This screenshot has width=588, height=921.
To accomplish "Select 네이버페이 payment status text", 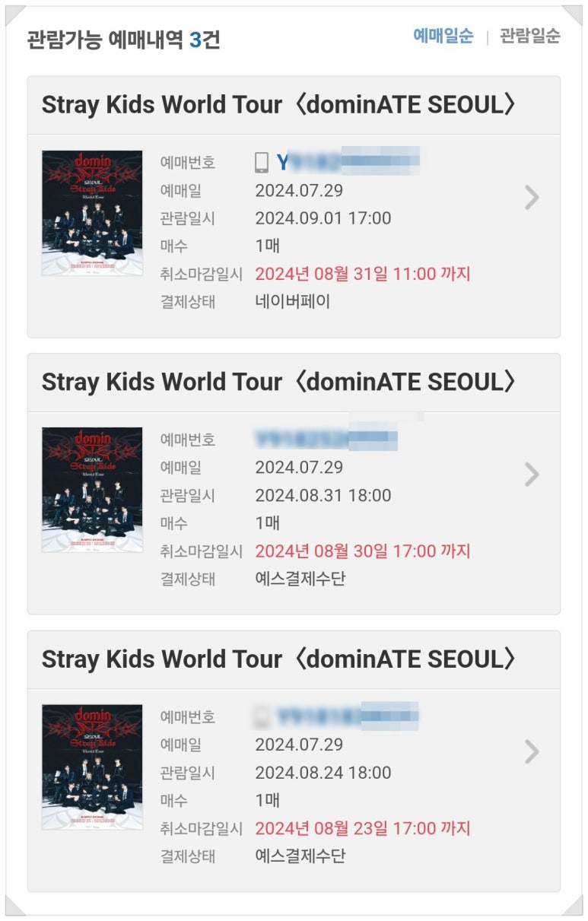I will pos(293,301).
